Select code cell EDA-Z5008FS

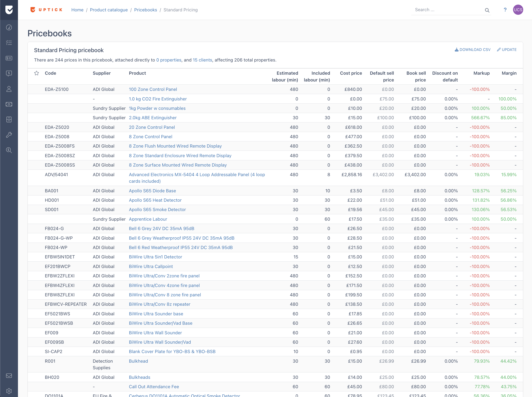click(x=60, y=146)
